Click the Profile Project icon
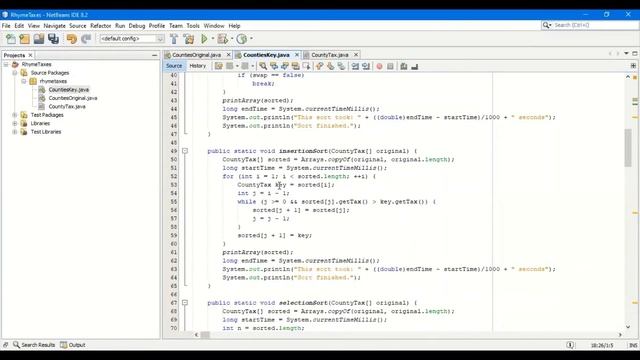Image resolution: width=640 pixels, height=360 pixels. pyautogui.click(x=242, y=39)
